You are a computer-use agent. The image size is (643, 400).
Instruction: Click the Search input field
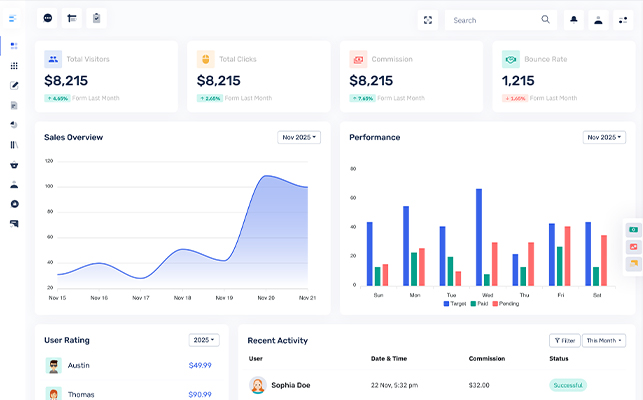(x=494, y=19)
